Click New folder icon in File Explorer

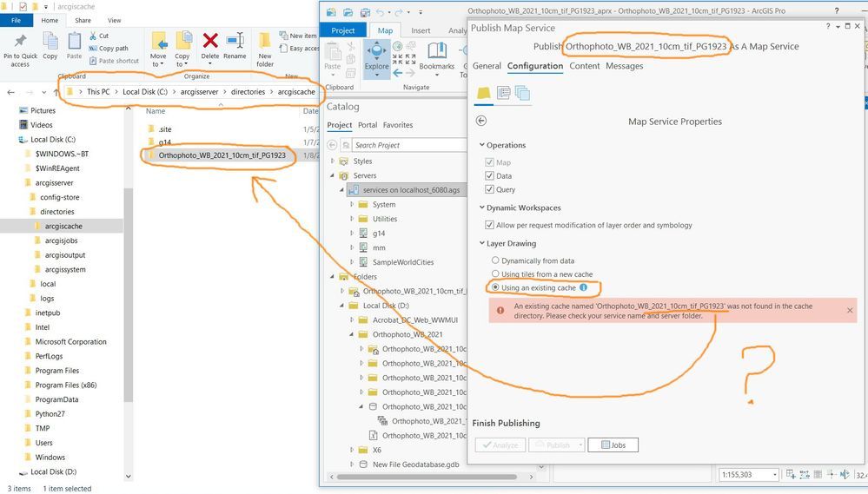[265, 41]
